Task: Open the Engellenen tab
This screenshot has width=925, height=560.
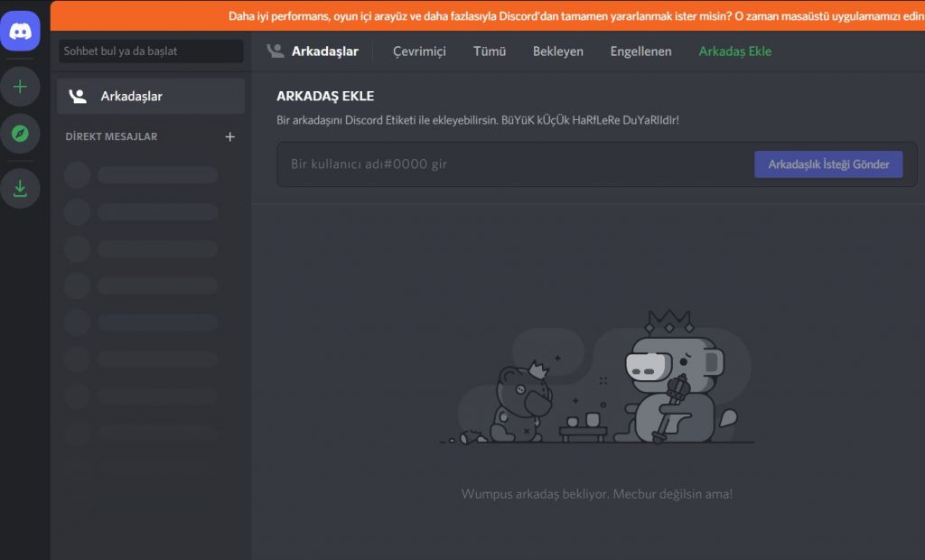Action: (640, 51)
